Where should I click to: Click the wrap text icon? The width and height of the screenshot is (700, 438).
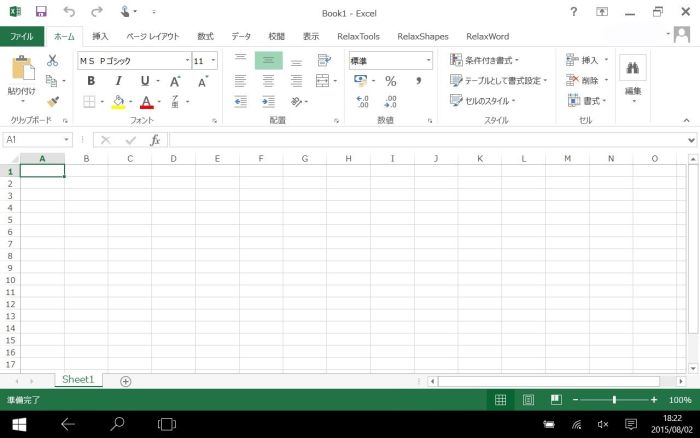(323, 61)
